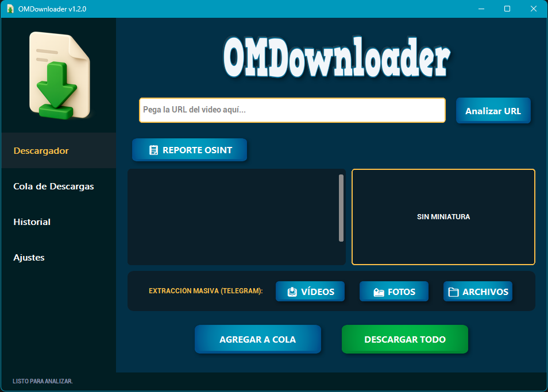Image resolution: width=548 pixels, height=392 pixels.
Task: Open the Descargador section
Action: 59,150
